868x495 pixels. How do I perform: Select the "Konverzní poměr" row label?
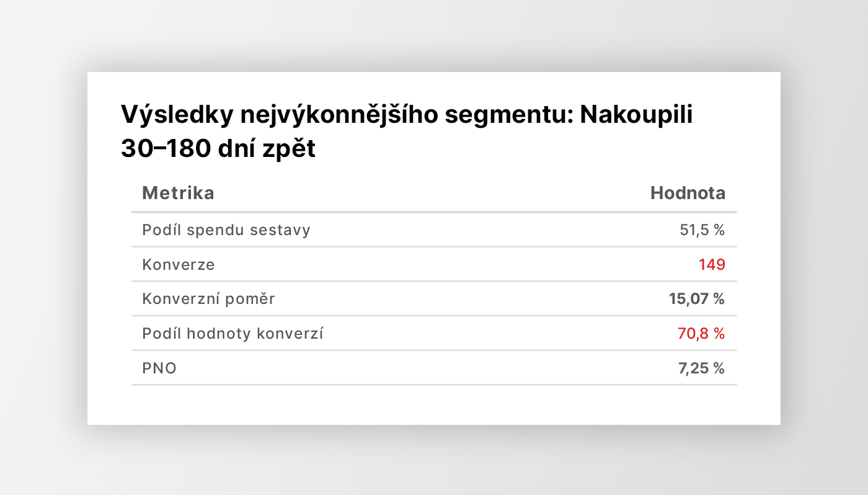click(208, 299)
